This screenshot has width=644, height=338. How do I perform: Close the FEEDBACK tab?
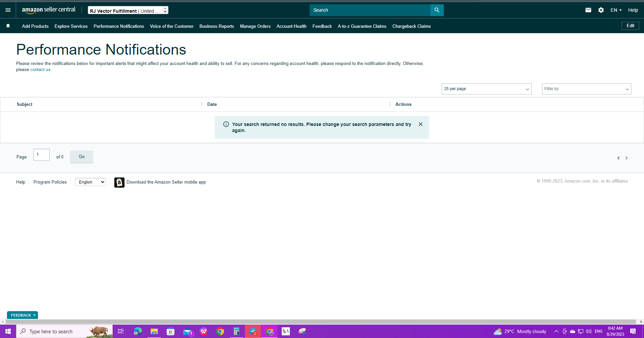[34, 315]
